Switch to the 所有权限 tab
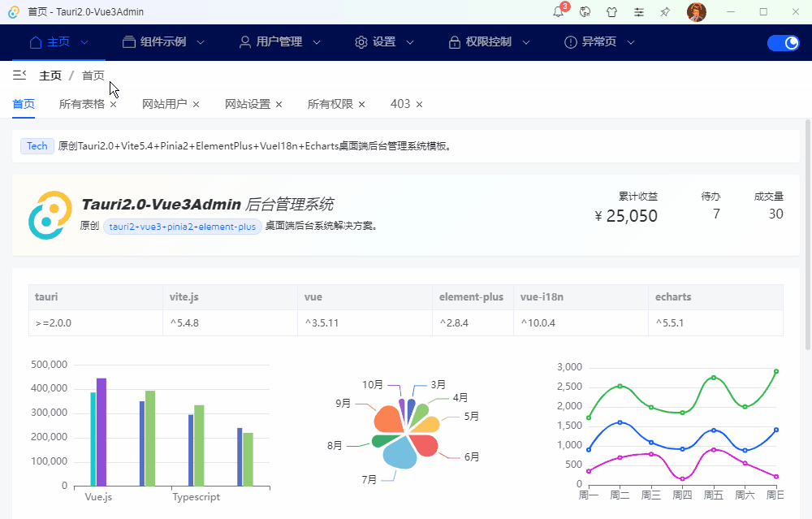Viewport: 812px width, 519px height. click(330, 104)
